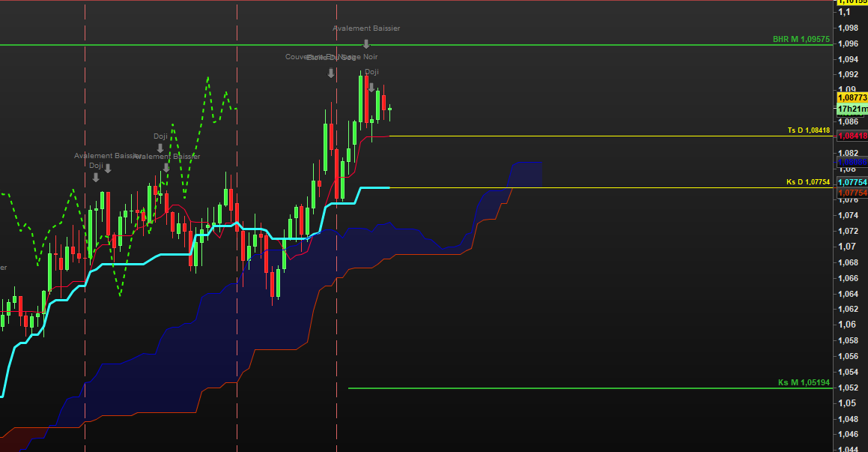Click the green 17h21m countdown tag

(852, 109)
